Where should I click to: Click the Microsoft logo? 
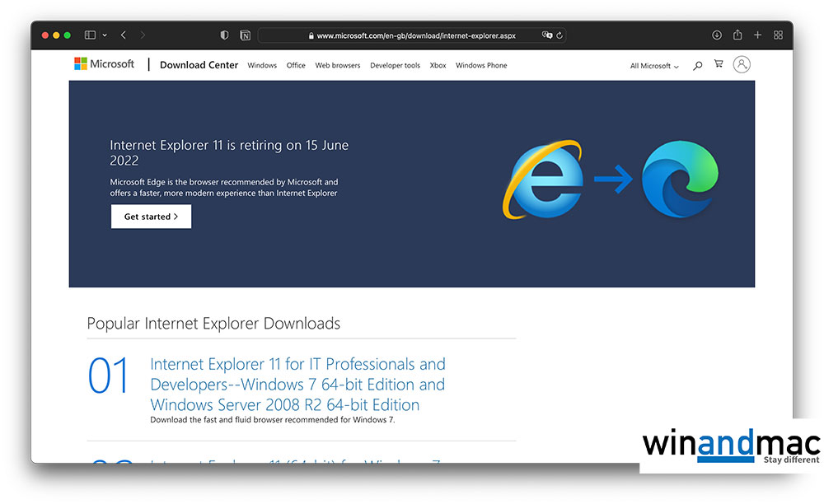pos(104,64)
